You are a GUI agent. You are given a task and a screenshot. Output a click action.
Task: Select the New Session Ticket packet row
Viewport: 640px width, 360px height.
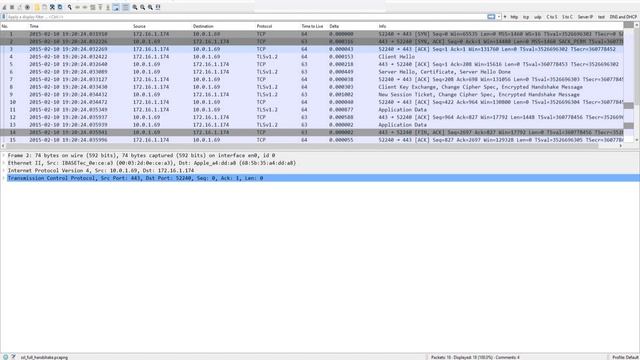coord(312,94)
